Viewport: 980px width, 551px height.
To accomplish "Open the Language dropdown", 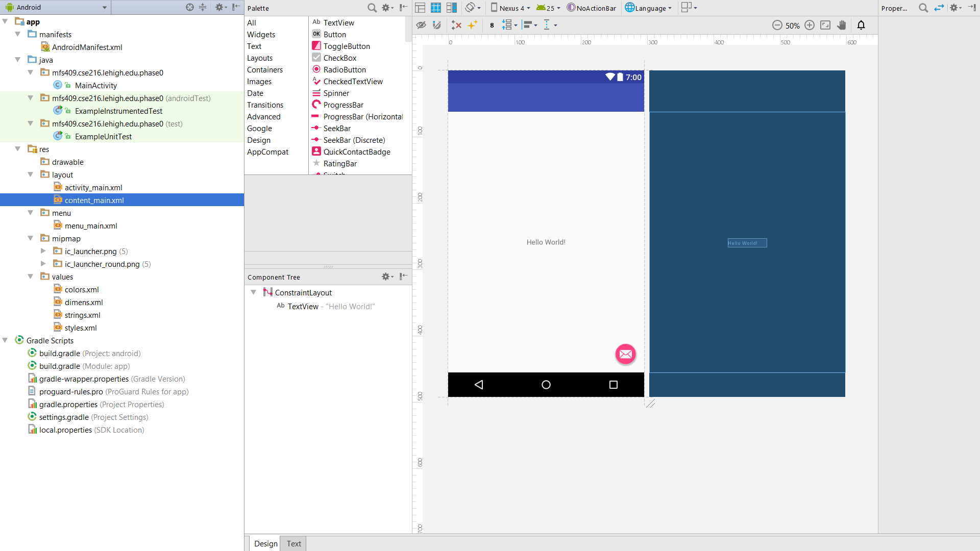I will 649,8.
